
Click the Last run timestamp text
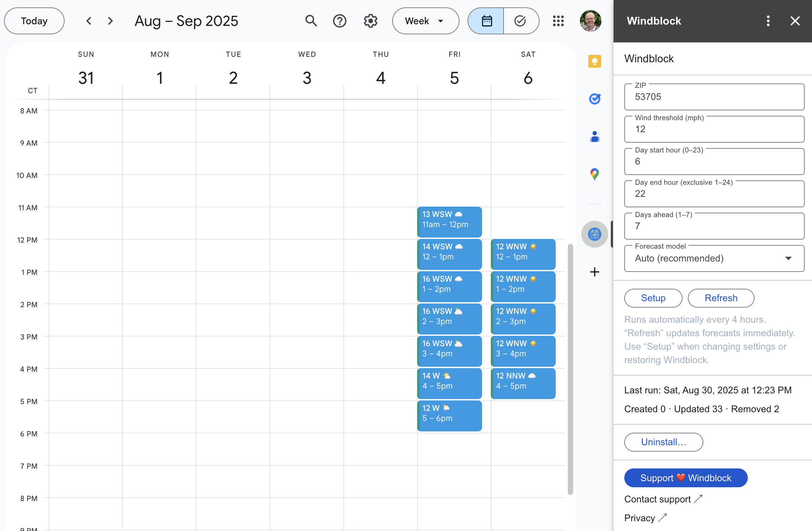708,390
